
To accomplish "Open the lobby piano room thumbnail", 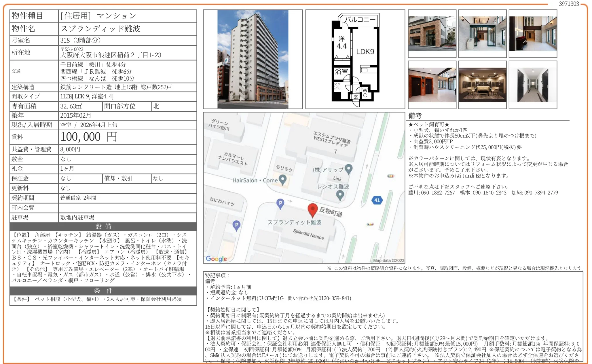I will pos(533,34).
